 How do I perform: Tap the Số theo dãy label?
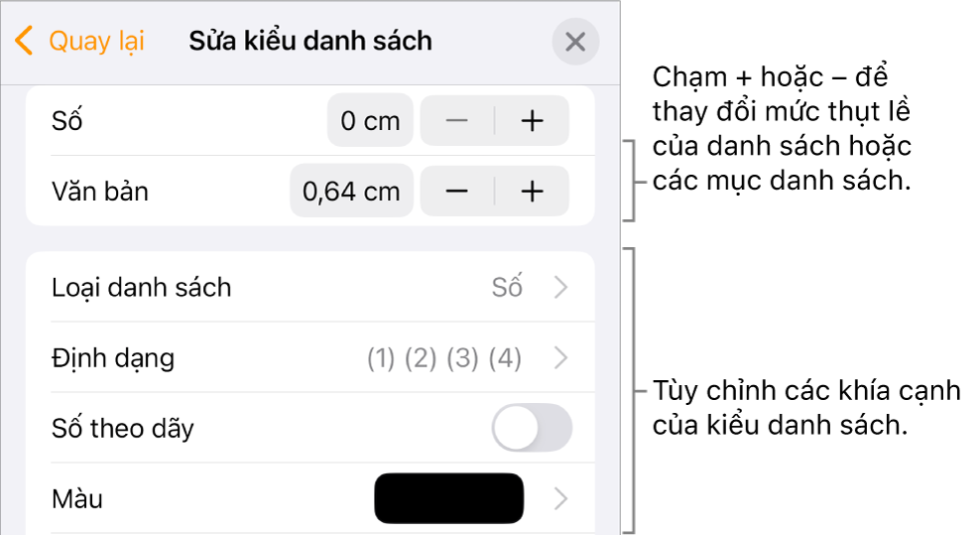[x=122, y=429]
